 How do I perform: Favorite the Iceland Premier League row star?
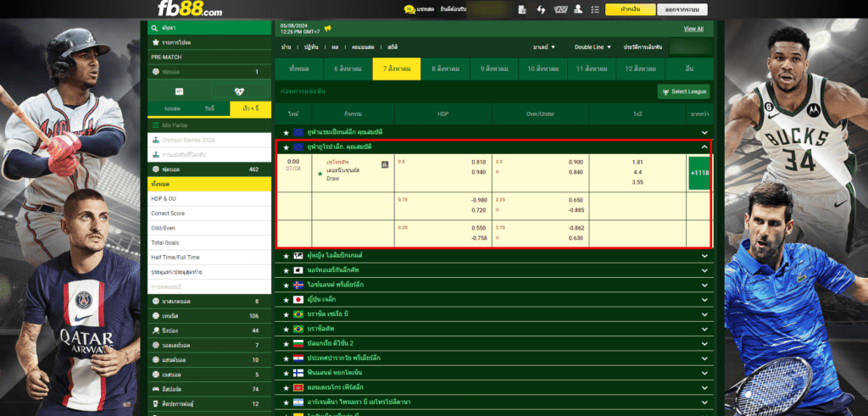coord(287,286)
